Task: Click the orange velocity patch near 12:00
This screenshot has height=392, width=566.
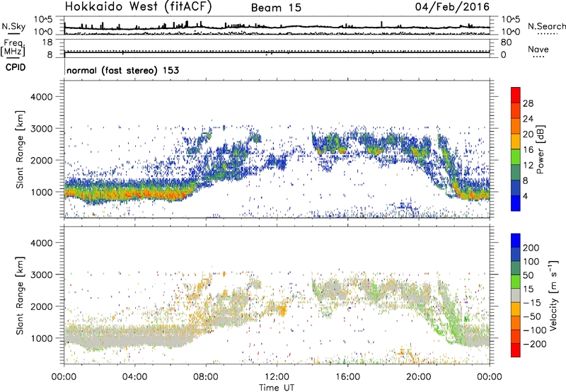Action: (282, 310)
